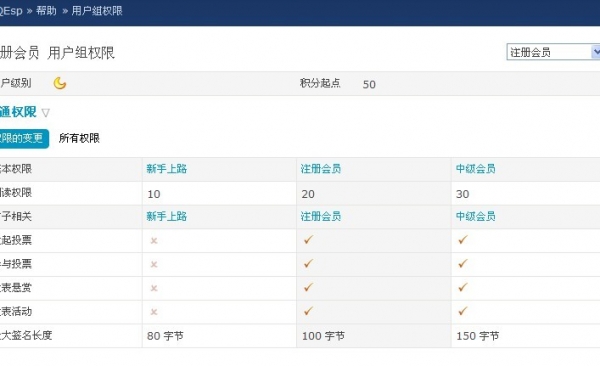Click checkmark for 注册会员 发表活动 row
This screenshot has height=366, width=600.
click(308, 311)
